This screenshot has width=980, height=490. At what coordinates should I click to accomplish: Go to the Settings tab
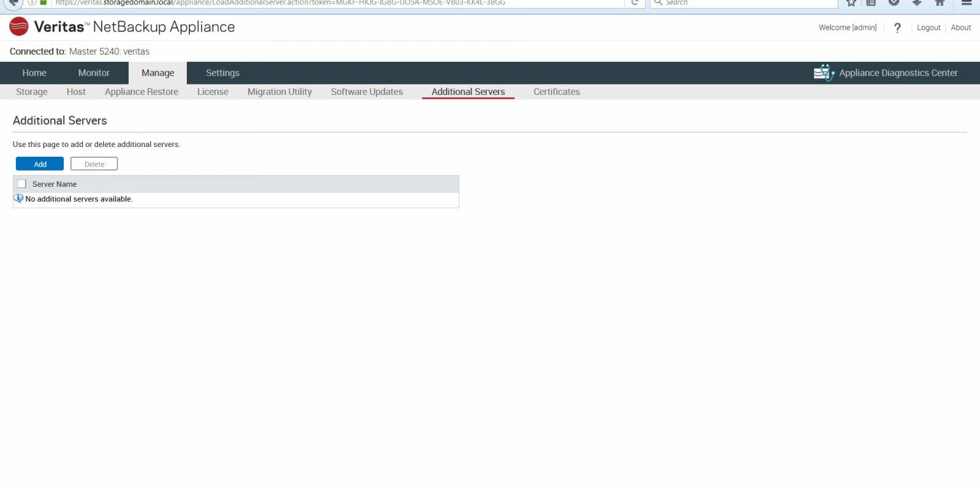click(222, 73)
